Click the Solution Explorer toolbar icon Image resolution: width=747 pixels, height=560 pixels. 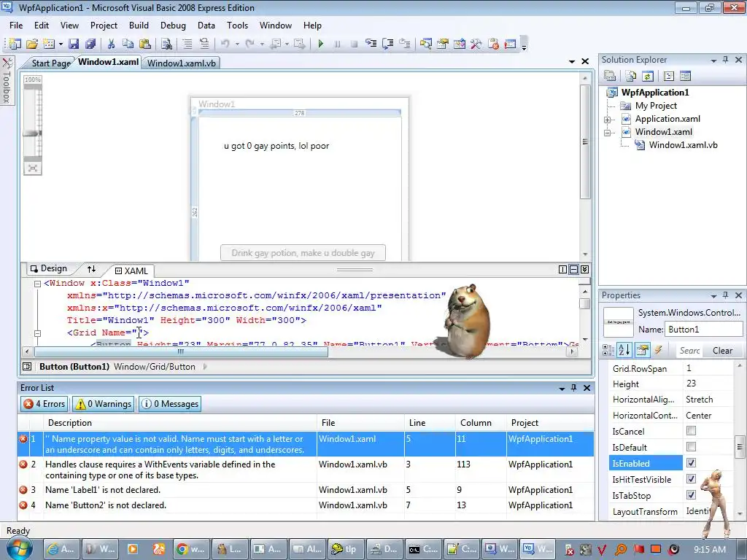click(425, 44)
